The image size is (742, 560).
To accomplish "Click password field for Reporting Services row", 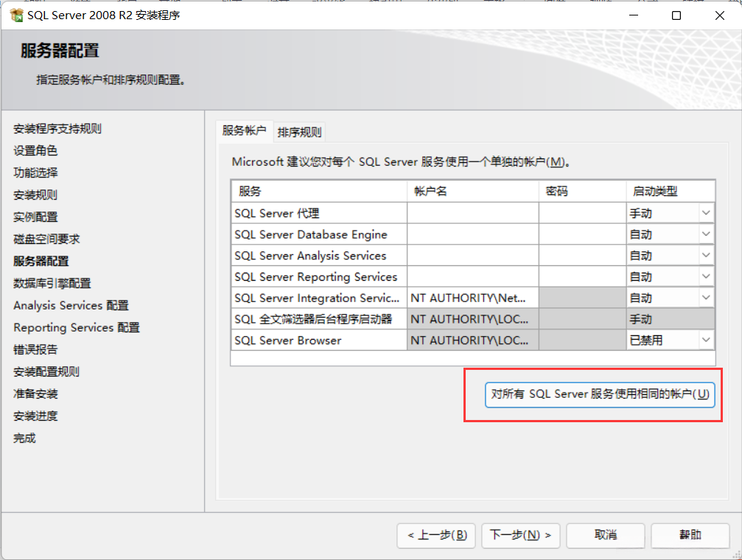I will [x=583, y=276].
